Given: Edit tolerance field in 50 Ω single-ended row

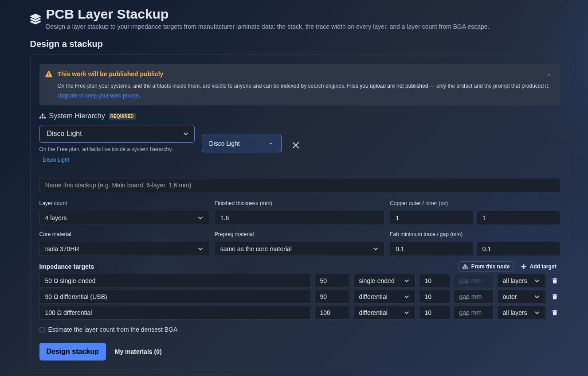Looking at the screenshot, I should click(435, 281).
